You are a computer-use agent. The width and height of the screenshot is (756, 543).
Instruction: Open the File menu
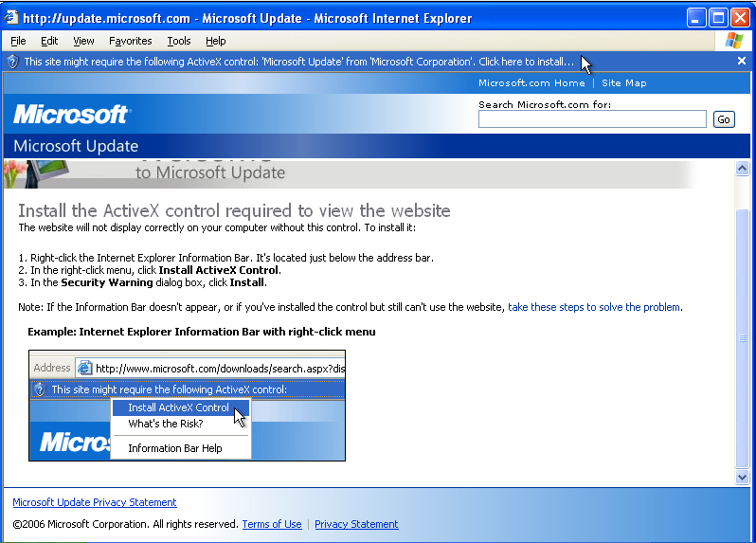[18, 41]
